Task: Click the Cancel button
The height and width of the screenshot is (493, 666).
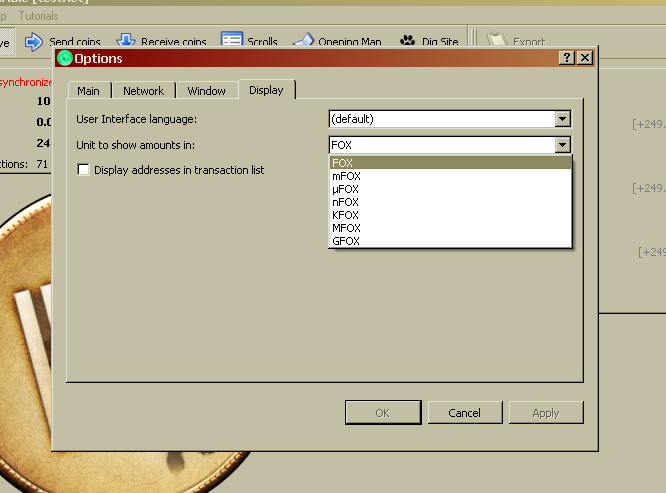Action: (x=465, y=413)
